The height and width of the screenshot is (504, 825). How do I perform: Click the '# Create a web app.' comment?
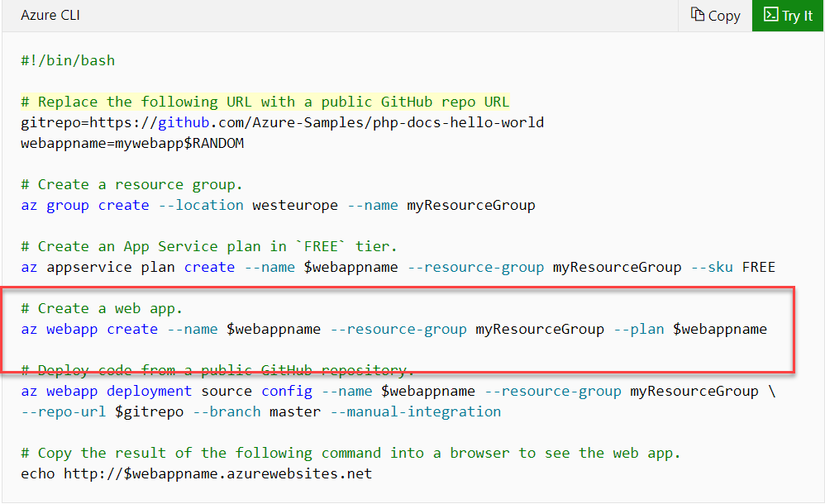[x=102, y=308]
